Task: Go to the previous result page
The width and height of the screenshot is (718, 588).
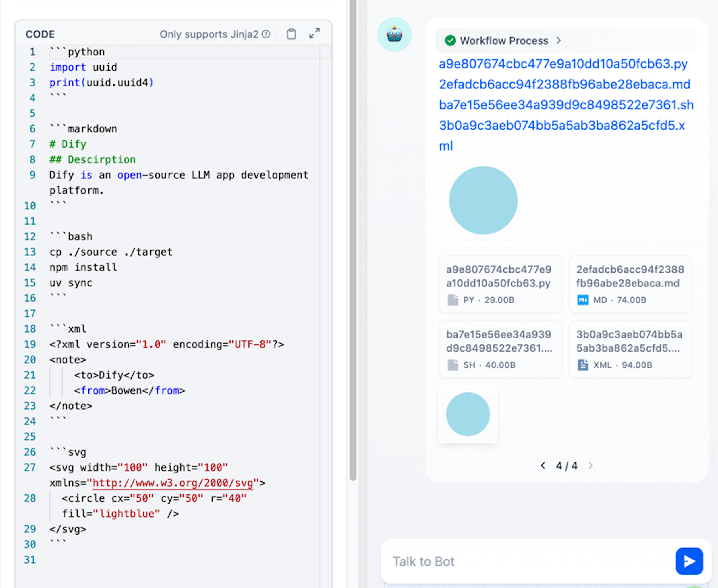Action: coord(543,465)
